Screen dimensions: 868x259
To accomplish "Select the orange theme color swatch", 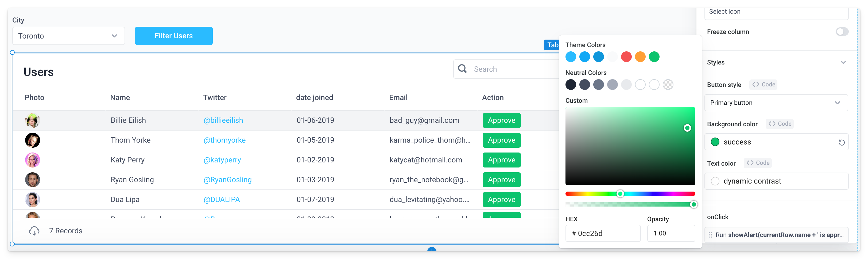I will (x=640, y=57).
